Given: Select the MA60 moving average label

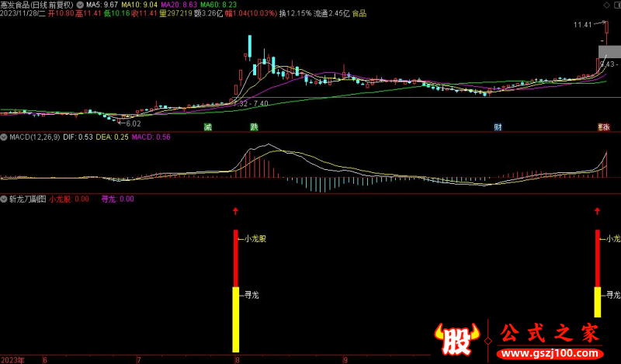Looking at the screenshot, I should 203,5.
